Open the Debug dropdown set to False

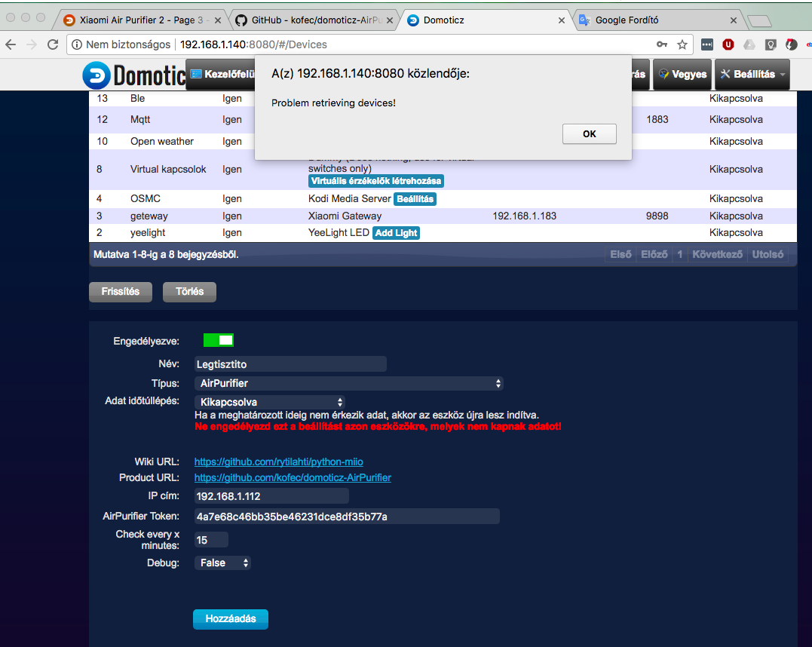(222, 563)
